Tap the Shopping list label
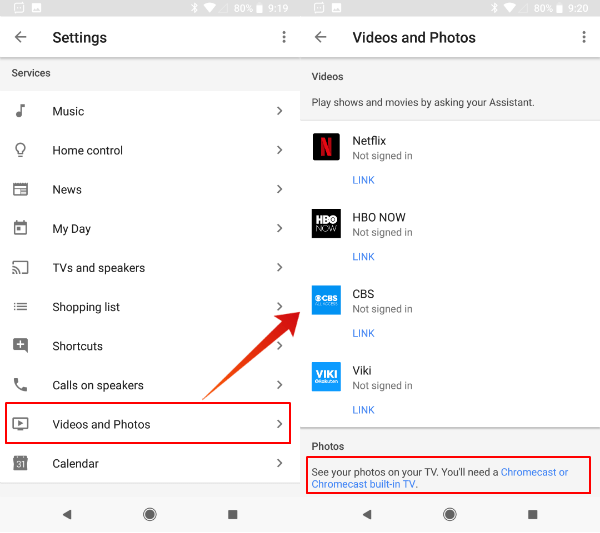 pyautogui.click(x=86, y=307)
